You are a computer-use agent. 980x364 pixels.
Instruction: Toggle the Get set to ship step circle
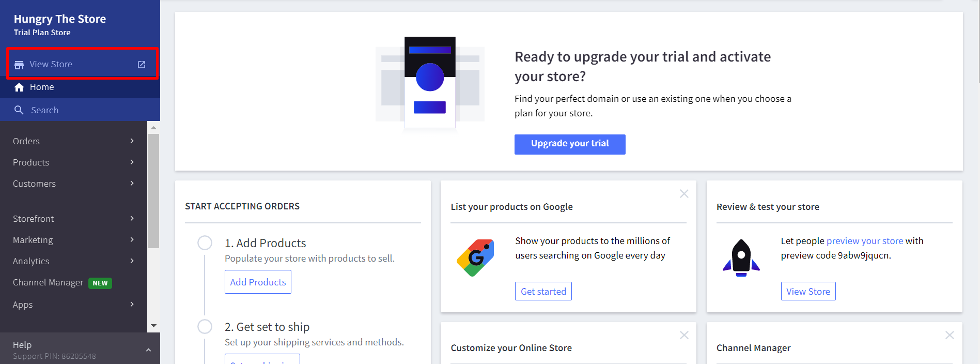point(205,327)
